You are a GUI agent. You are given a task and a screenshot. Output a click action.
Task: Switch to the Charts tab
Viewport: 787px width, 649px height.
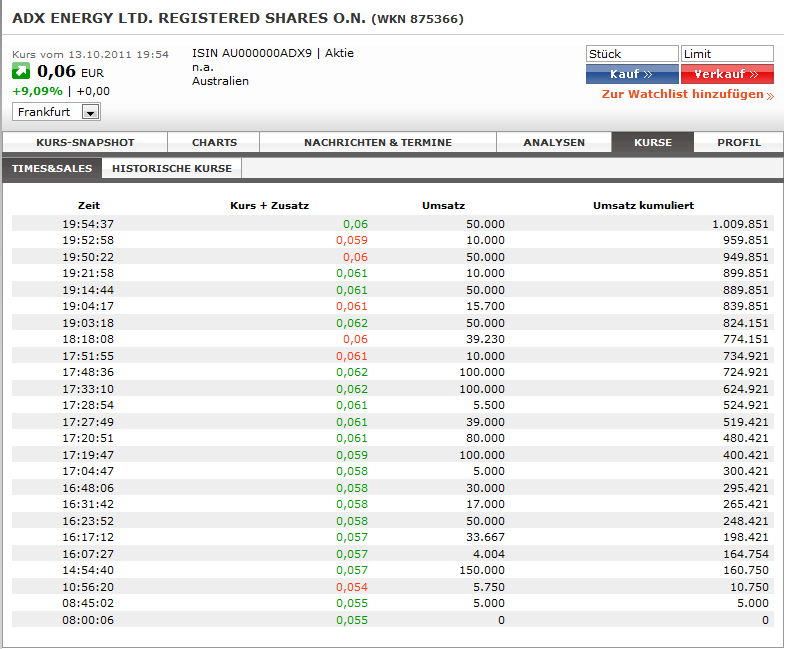[214, 143]
